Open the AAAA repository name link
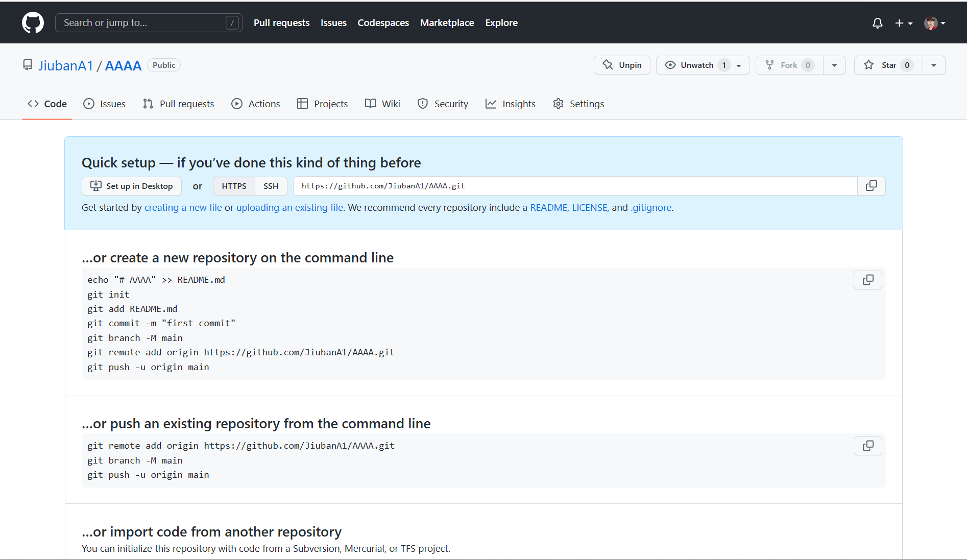Screen dimensions: 967x560 (x=123, y=65)
